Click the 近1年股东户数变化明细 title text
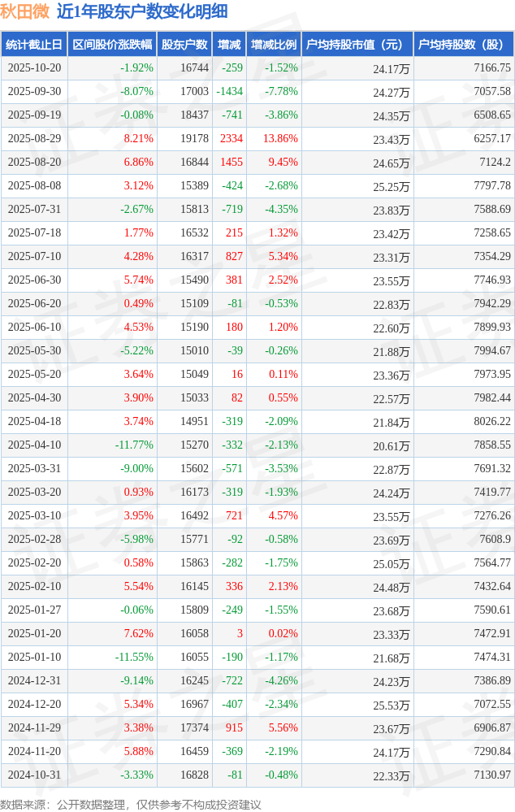The height and width of the screenshot is (812, 515). click(142, 11)
